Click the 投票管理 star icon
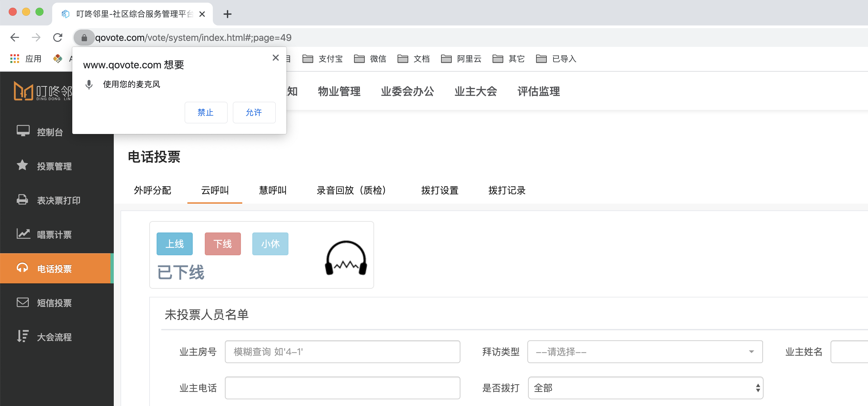The height and width of the screenshot is (406, 868). click(x=22, y=165)
